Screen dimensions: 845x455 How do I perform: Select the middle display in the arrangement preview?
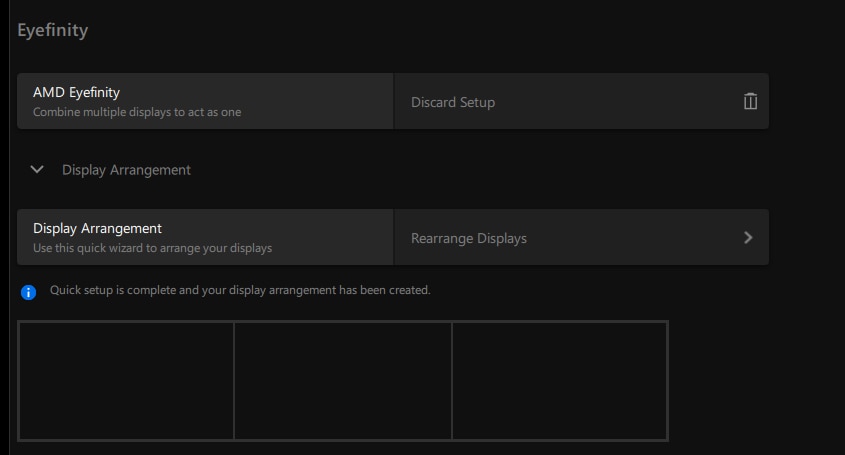pos(343,380)
